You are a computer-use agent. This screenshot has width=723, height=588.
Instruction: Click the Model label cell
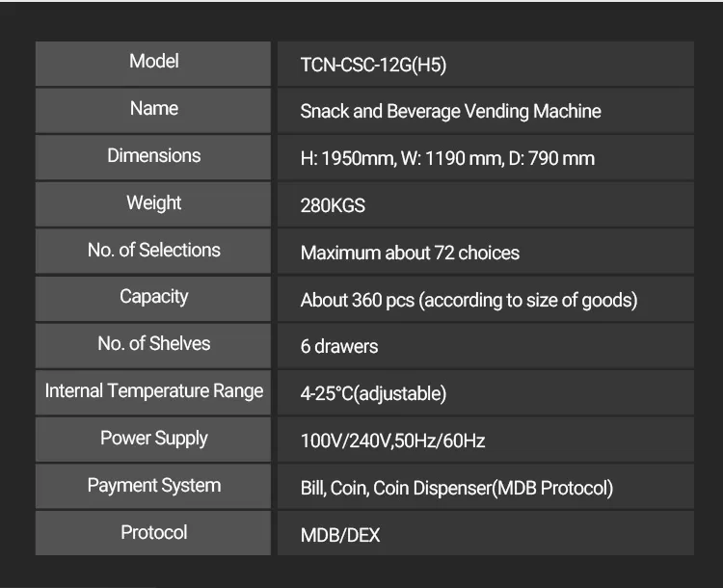154,62
